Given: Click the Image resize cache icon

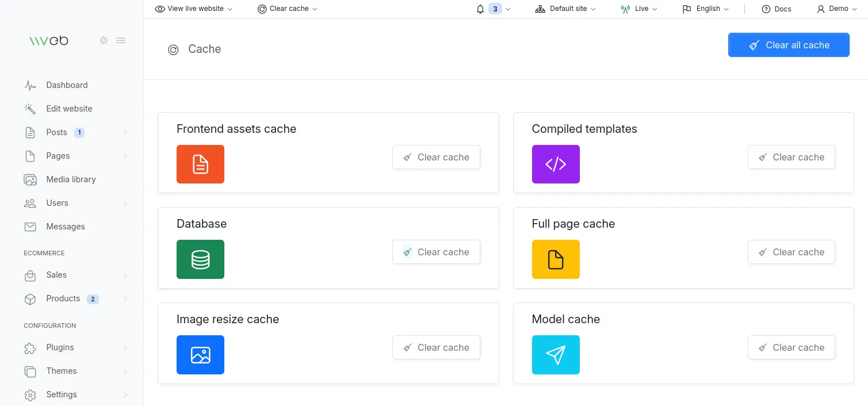Looking at the screenshot, I should coord(200,354).
